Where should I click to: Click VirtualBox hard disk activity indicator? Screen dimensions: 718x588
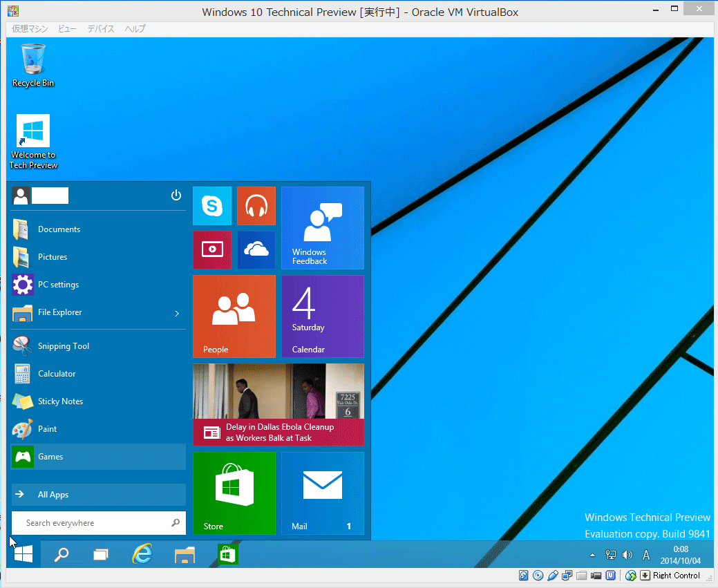point(523,575)
